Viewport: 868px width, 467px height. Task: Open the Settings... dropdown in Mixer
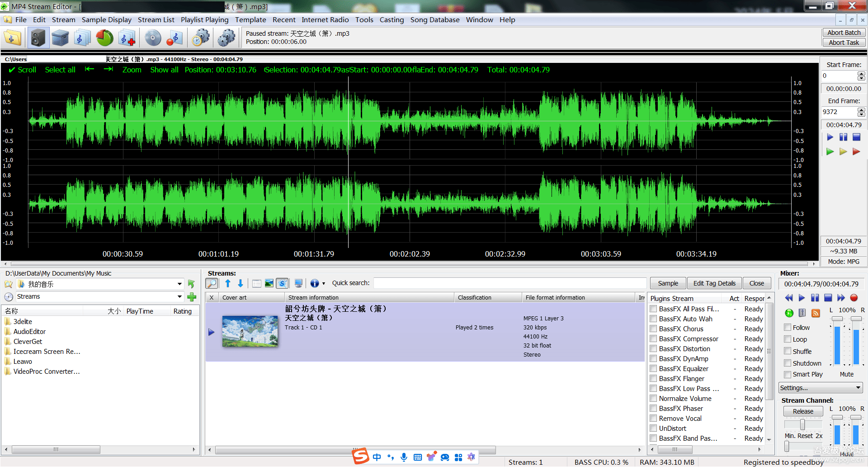[x=820, y=388]
